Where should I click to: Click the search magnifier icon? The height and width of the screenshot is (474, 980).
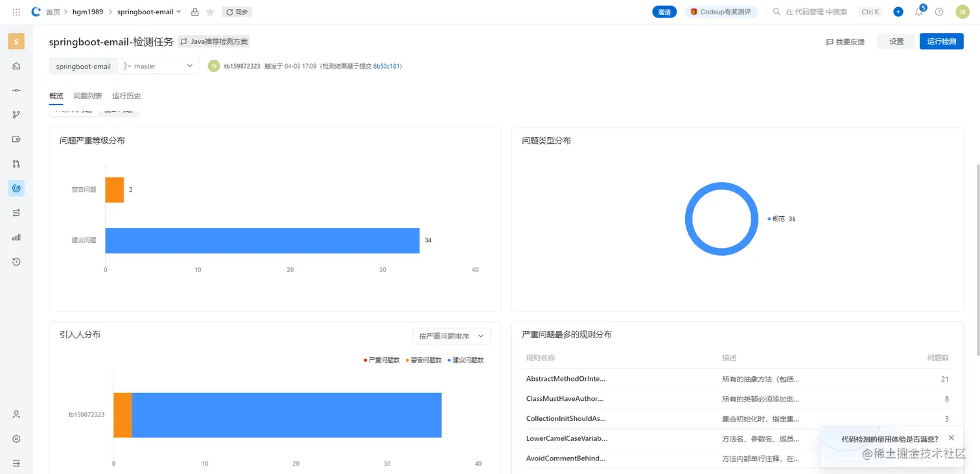pyautogui.click(x=776, y=12)
